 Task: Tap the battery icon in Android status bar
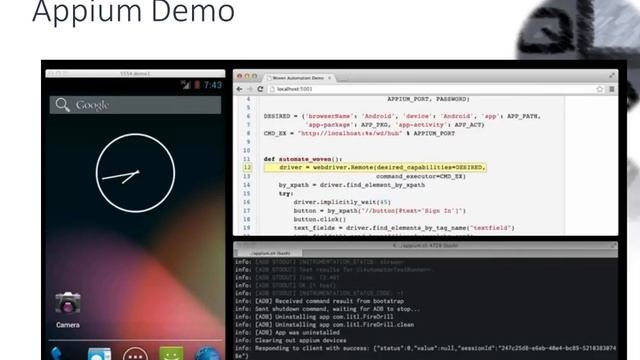point(197,85)
